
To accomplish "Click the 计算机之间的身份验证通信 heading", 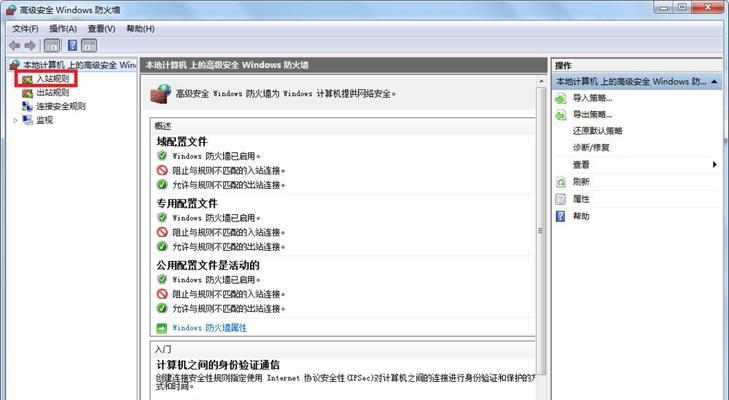I will tap(218, 365).
